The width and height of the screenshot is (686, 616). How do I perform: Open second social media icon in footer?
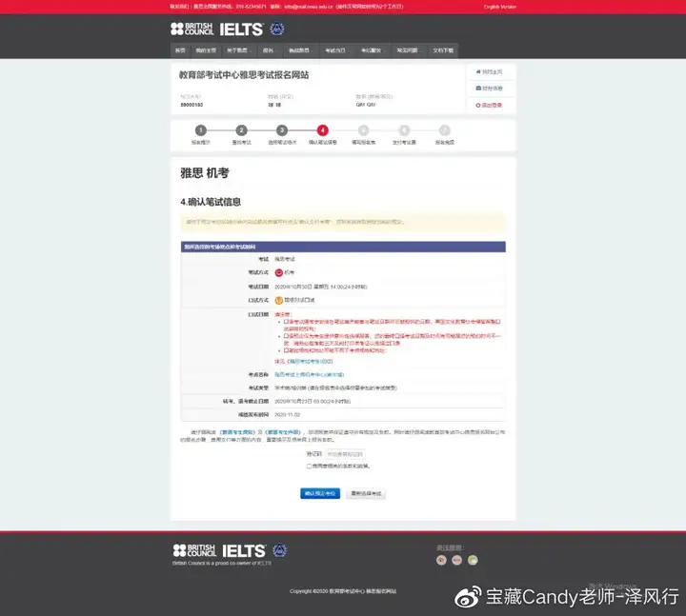point(456,560)
